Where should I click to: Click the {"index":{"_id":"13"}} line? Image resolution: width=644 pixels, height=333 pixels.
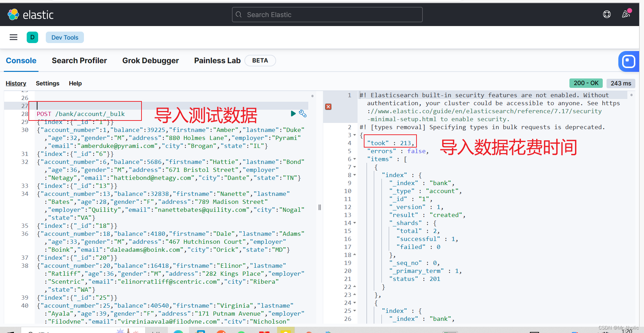tap(77, 186)
